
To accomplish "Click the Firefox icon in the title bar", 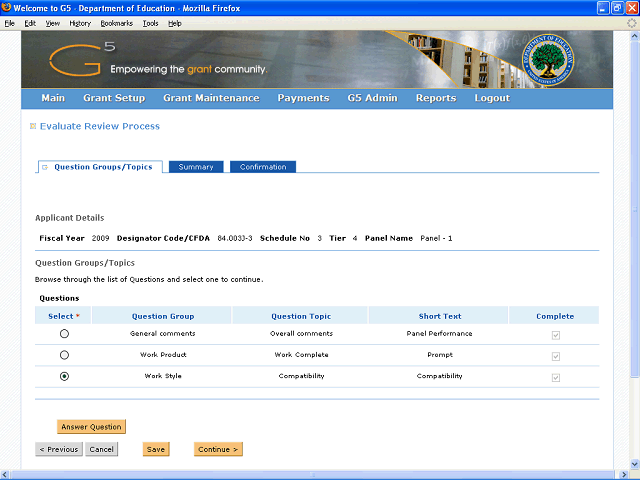I will [7, 7].
